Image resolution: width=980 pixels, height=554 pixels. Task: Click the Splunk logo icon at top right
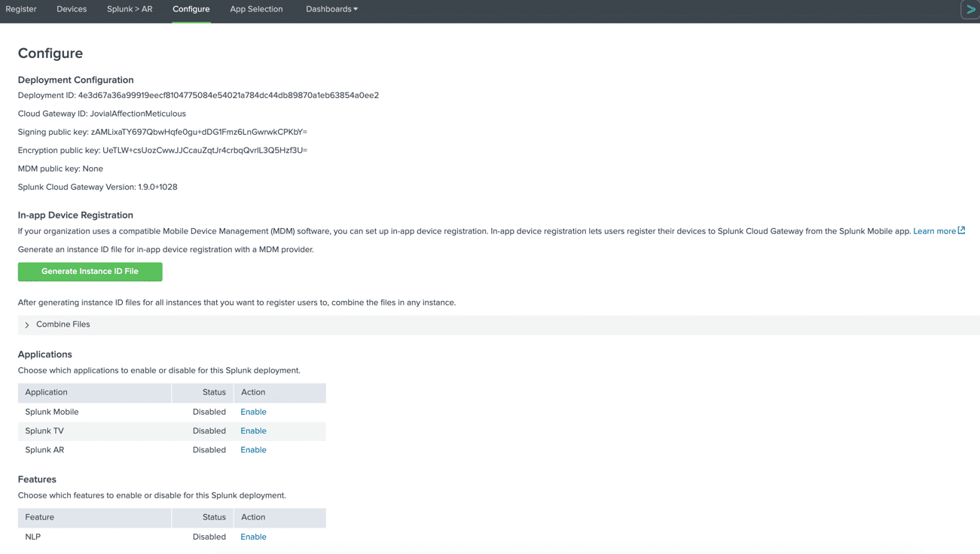pyautogui.click(x=970, y=9)
